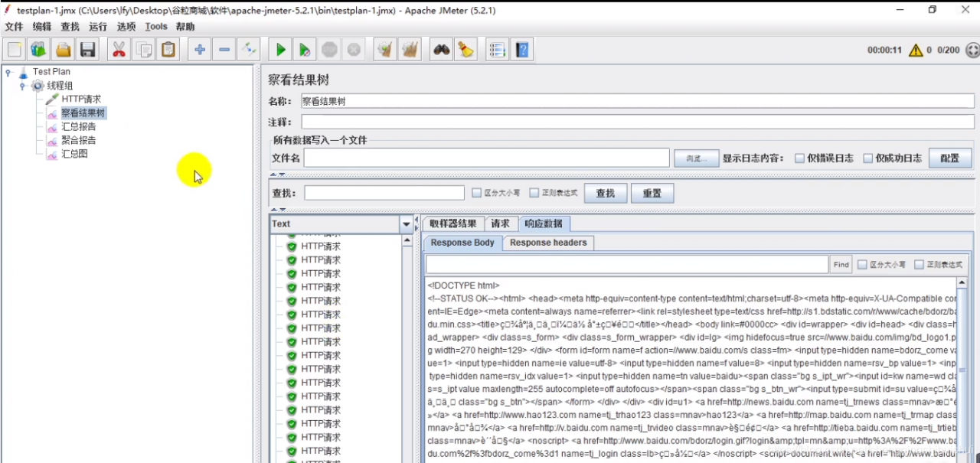Switch to 响应数据 tab
Image resolution: width=980 pixels, height=463 pixels.
[544, 223]
